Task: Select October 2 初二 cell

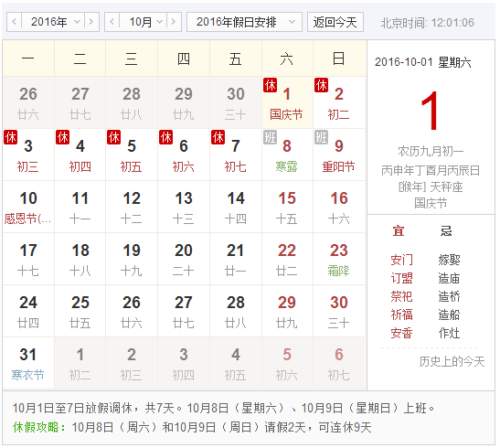Action: click(339, 102)
